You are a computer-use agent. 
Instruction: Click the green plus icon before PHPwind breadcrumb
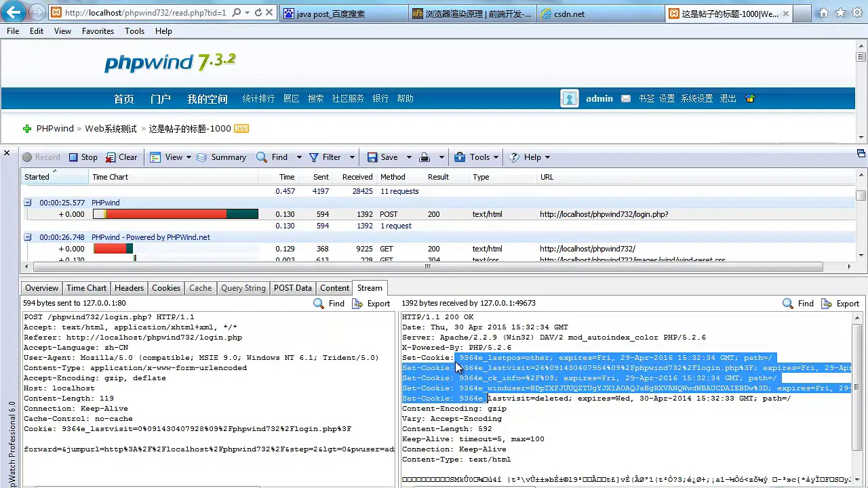point(27,129)
